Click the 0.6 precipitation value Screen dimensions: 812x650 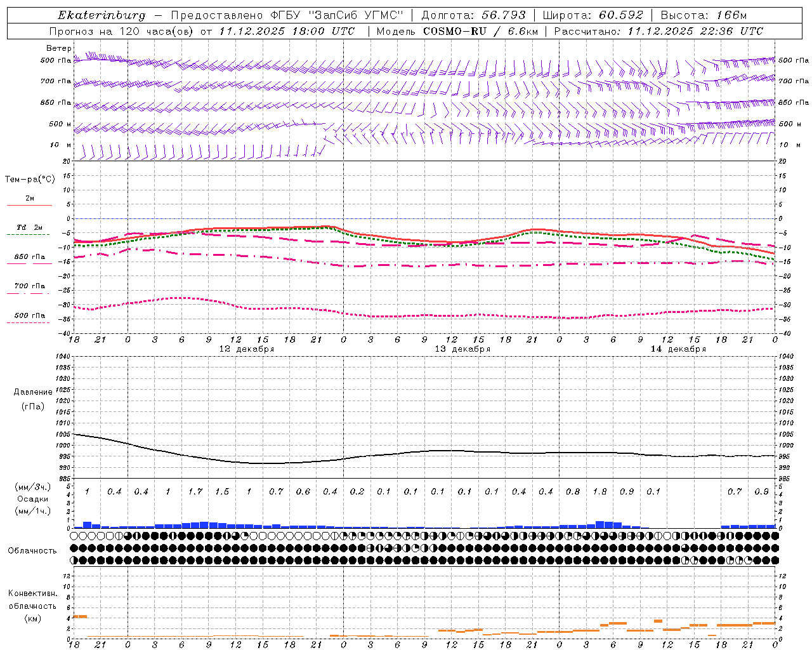coord(303,492)
